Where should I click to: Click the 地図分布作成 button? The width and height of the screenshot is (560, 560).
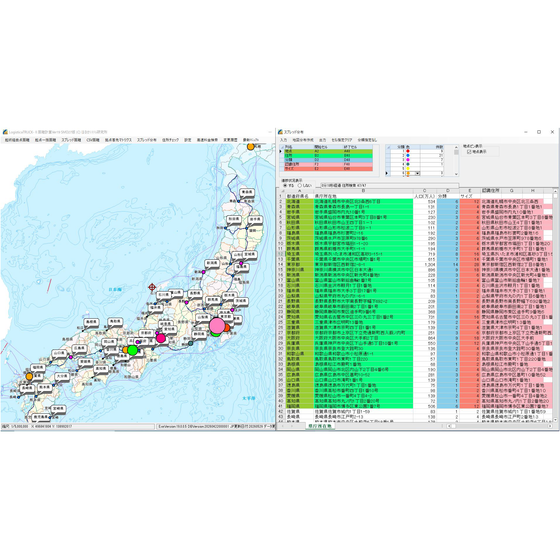(x=303, y=140)
